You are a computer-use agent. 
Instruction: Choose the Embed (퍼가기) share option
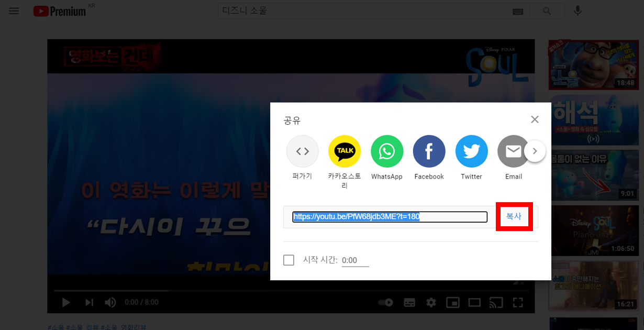click(x=303, y=151)
